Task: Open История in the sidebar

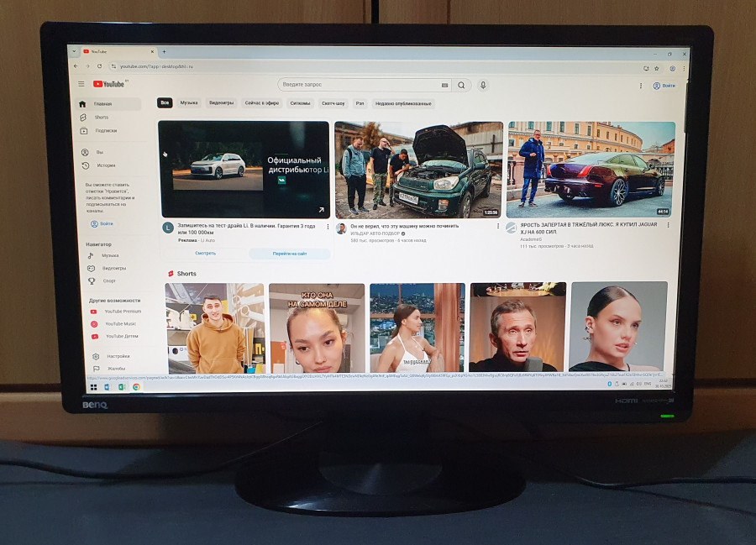Action: pyautogui.click(x=106, y=165)
